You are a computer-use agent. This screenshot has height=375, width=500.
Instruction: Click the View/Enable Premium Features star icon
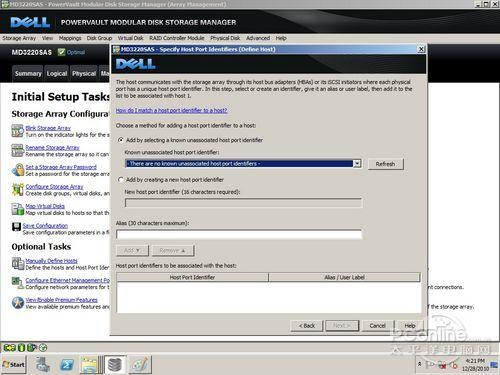coord(17,303)
